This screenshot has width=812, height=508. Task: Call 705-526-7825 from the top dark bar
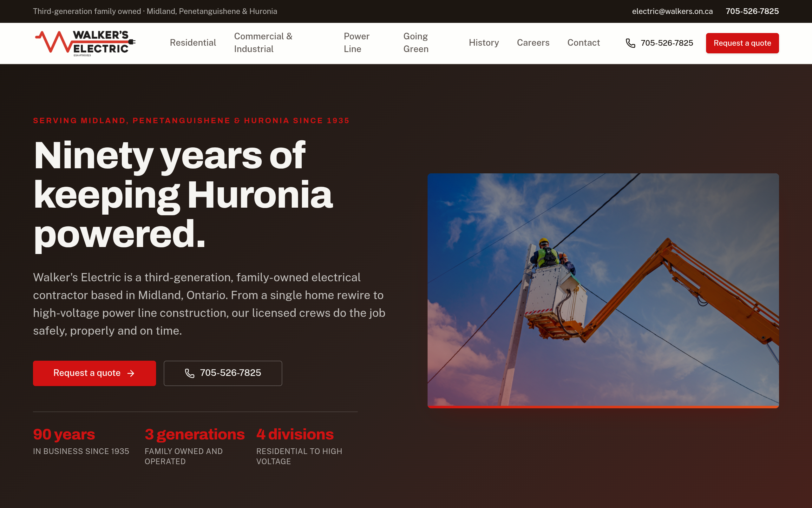coord(752,11)
